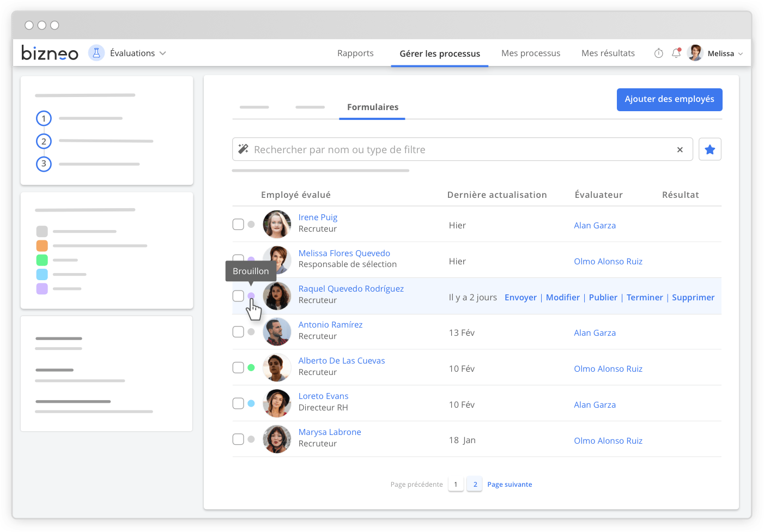Click orange legend color swatch
The image size is (764, 532).
[42, 246]
